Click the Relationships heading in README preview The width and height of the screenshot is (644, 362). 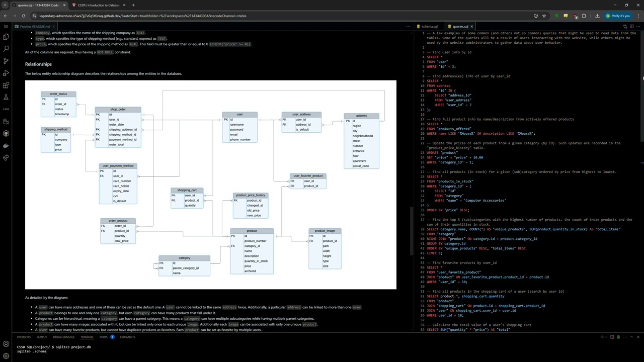[x=38, y=64]
